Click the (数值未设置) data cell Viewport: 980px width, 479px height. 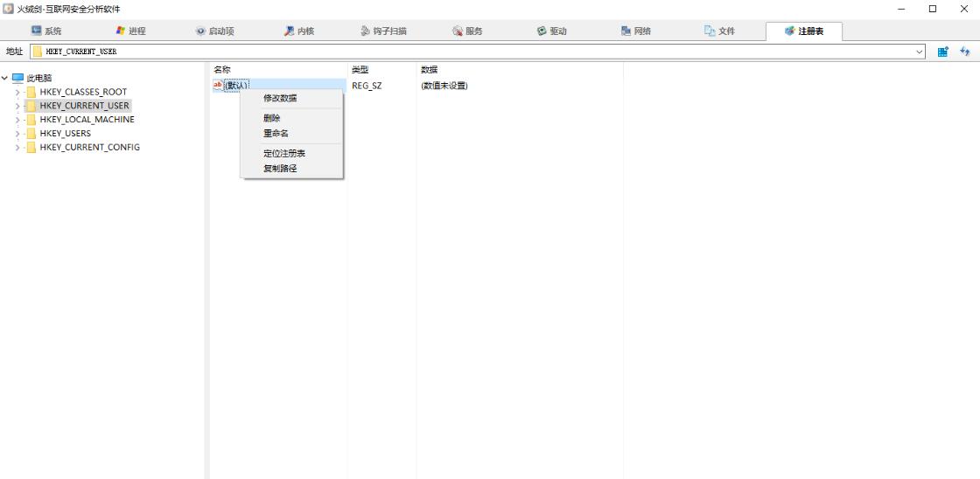coord(444,86)
